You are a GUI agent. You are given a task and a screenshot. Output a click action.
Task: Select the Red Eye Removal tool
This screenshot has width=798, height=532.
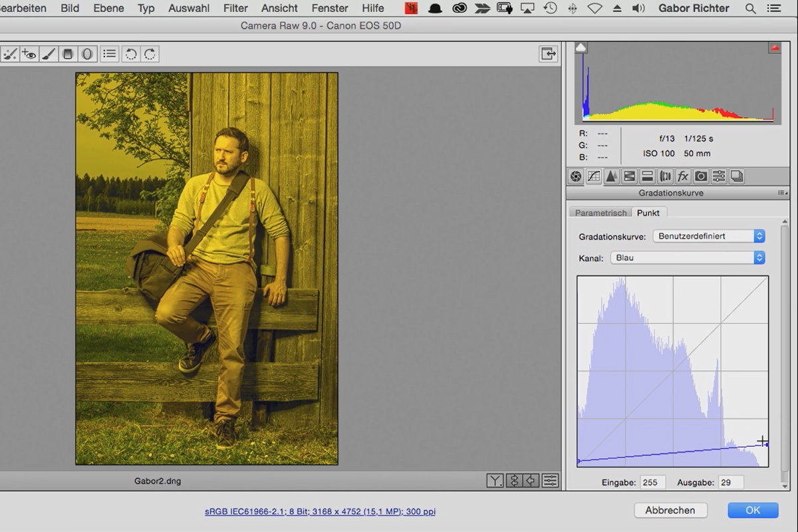tap(29, 54)
